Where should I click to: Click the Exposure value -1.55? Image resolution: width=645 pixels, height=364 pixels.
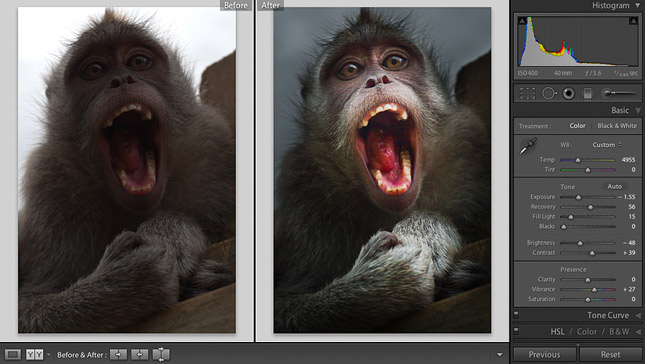626,197
